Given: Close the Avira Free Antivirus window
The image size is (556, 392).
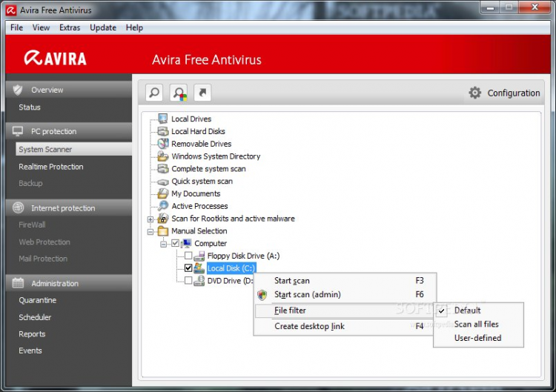Looking at the screenshot, I should click(x=535, y=7).
